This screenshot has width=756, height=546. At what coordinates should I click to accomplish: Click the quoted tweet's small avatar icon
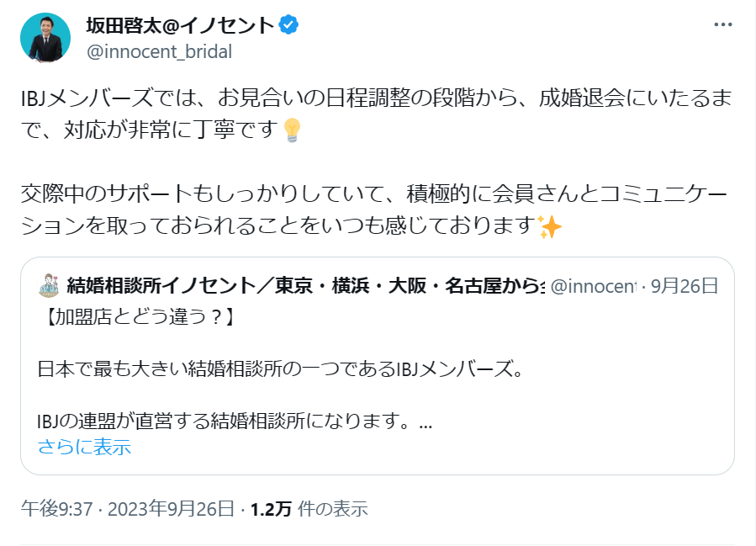(49, 286)
